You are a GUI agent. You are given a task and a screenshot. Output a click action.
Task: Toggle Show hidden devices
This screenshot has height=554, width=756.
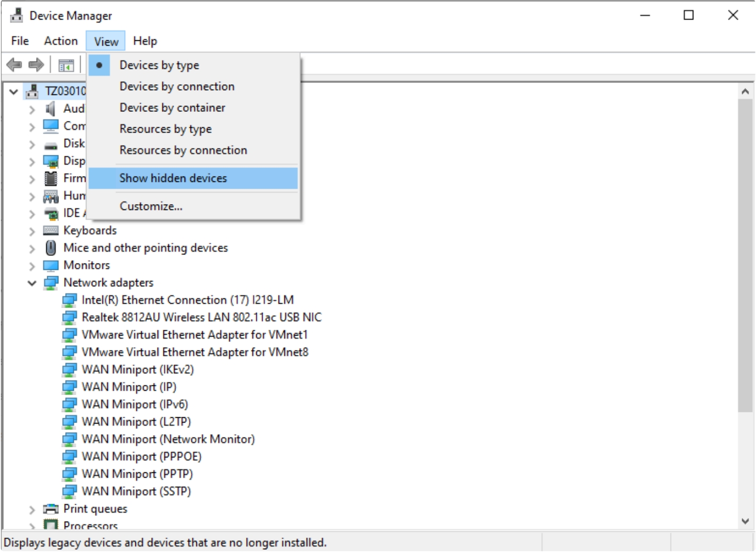point(193,178)
